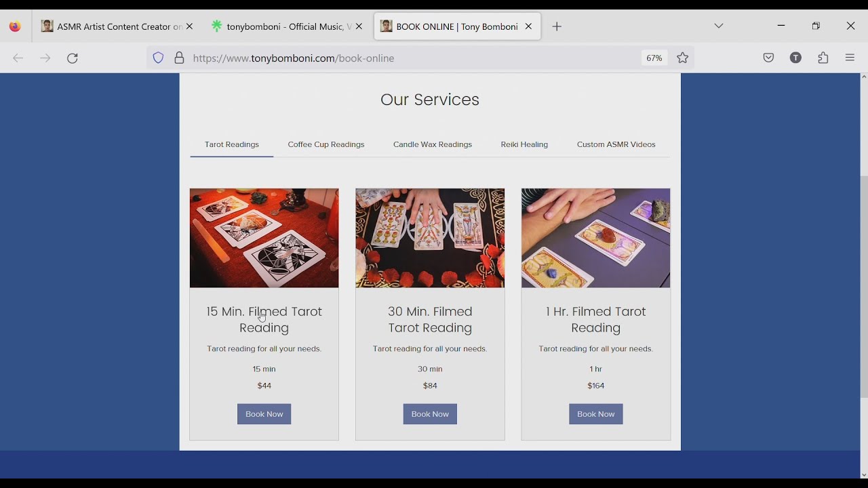The image size is (868, 488).
Task: Click the 1 hr duration text
Action: [596, 369]
